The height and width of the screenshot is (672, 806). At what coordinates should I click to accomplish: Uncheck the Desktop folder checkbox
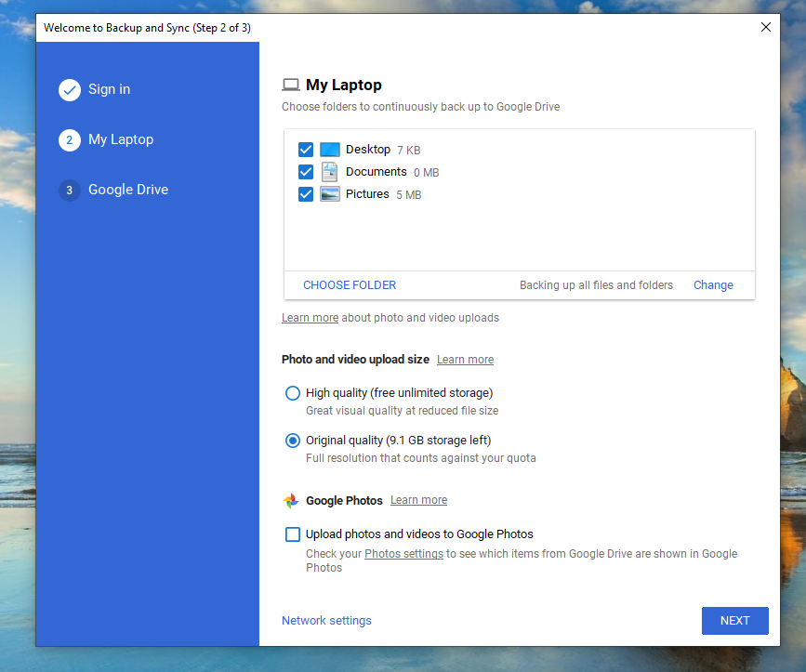[306, 150]
